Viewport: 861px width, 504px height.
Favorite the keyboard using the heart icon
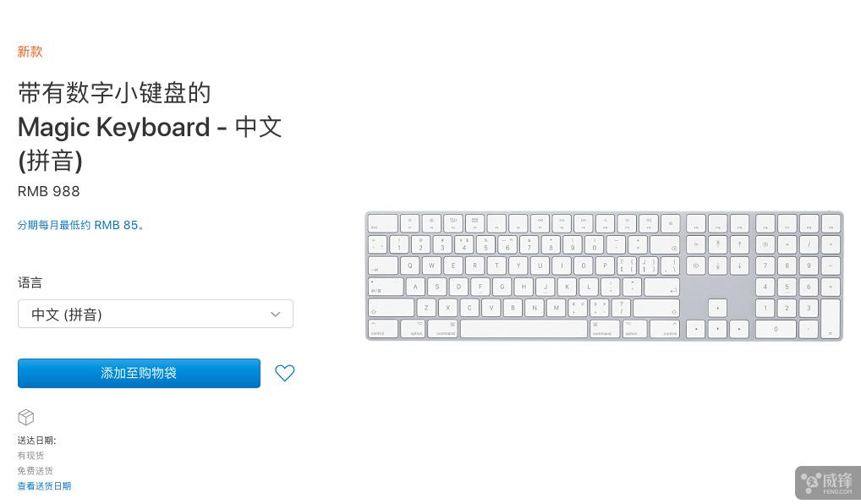pos(284,373)
